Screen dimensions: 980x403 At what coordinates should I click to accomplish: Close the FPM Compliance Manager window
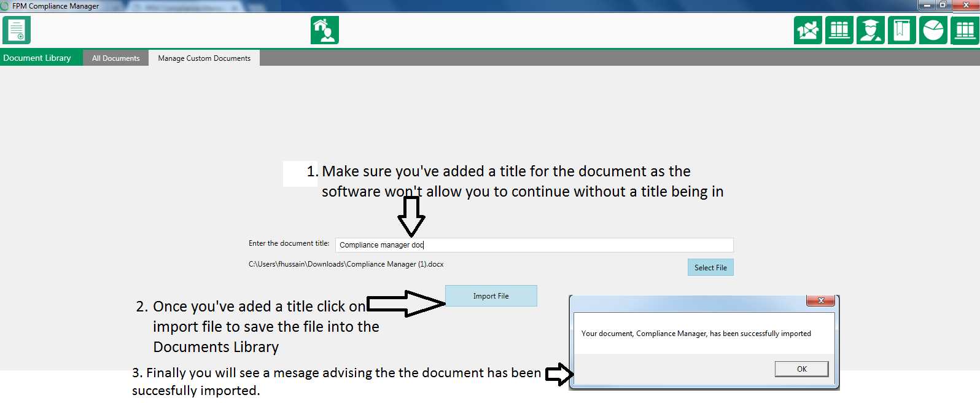(x=965, y=5)
